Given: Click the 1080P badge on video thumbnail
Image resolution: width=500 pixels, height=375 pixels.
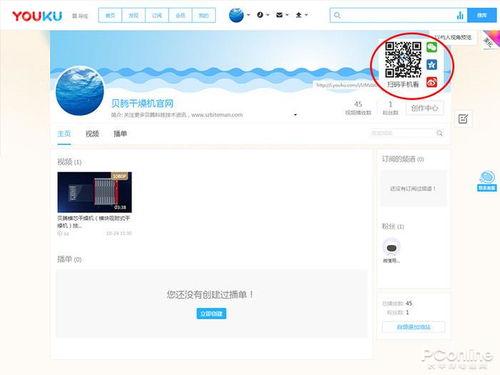Looking at the screenshot, I should tap(119, 176).
